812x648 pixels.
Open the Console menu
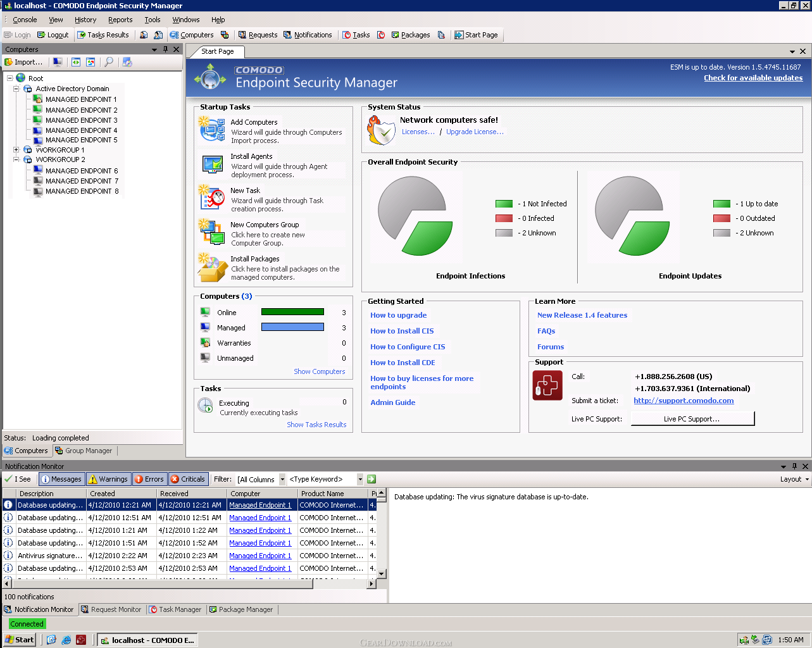(25, 20)
